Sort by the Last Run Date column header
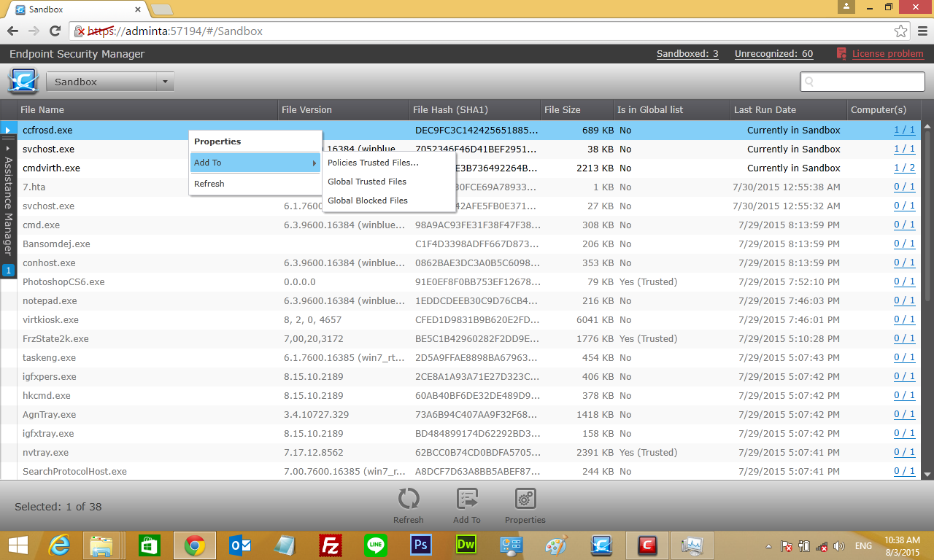The width and height of the screenshot is (934, 560). (790, 109)
